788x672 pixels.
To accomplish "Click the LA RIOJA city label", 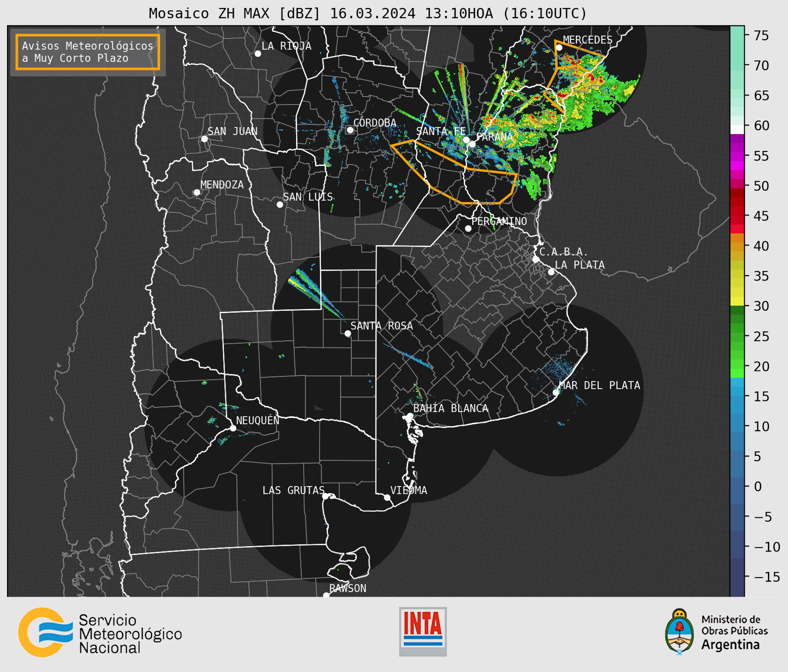I will (286, 46).
